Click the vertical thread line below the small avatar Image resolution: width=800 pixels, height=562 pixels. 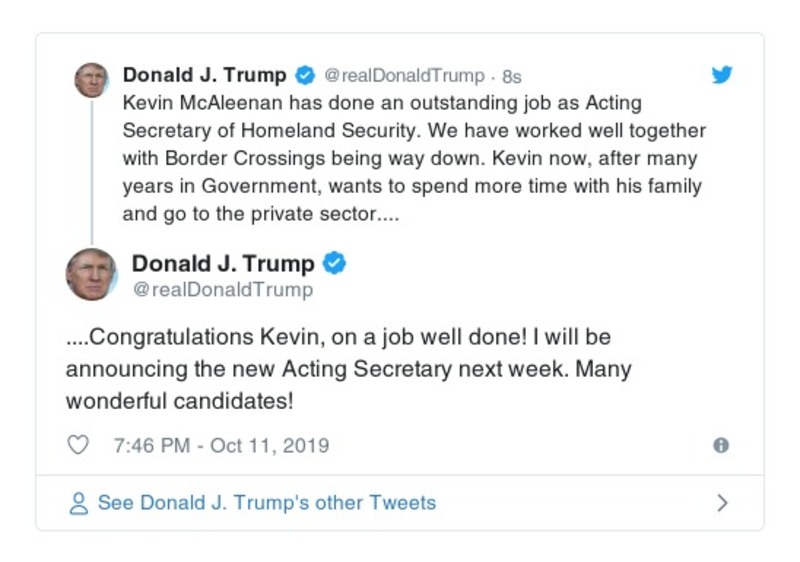coord(92,170)
